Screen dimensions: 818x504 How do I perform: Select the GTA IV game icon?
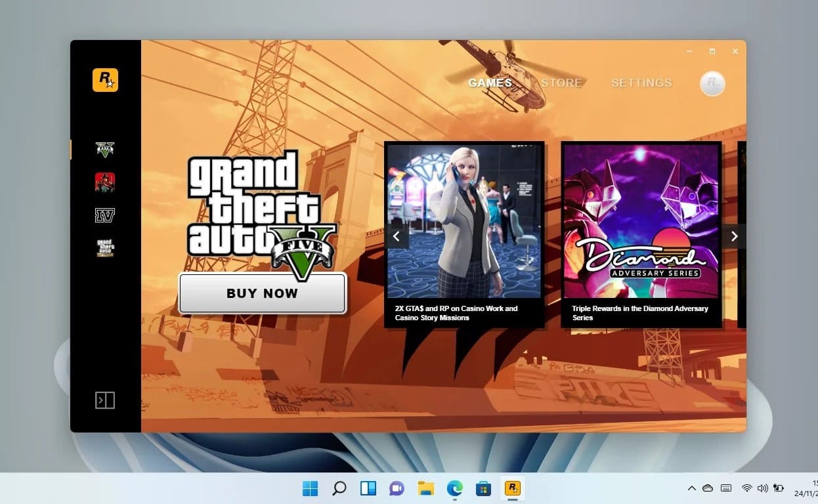click(105, 215)
